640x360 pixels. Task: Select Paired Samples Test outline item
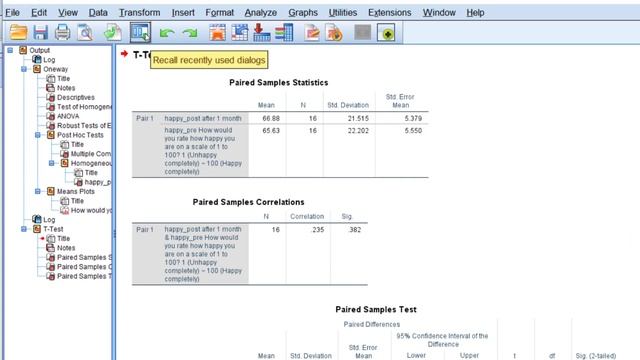coord(84,276)
